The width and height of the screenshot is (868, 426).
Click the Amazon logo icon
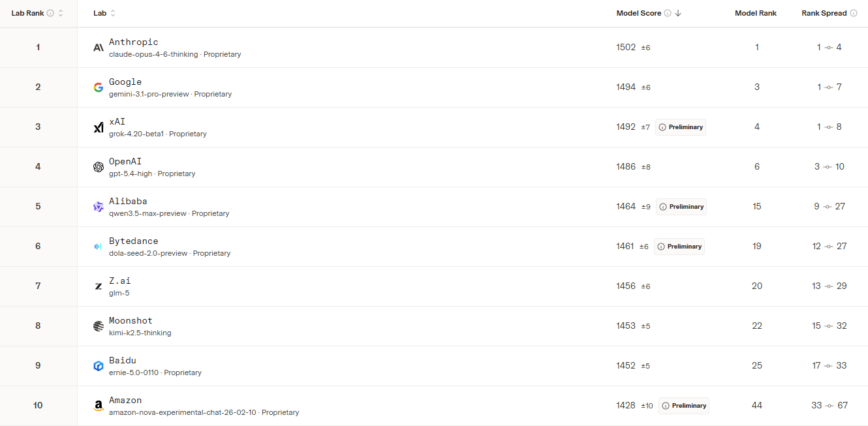click(99, 406)
